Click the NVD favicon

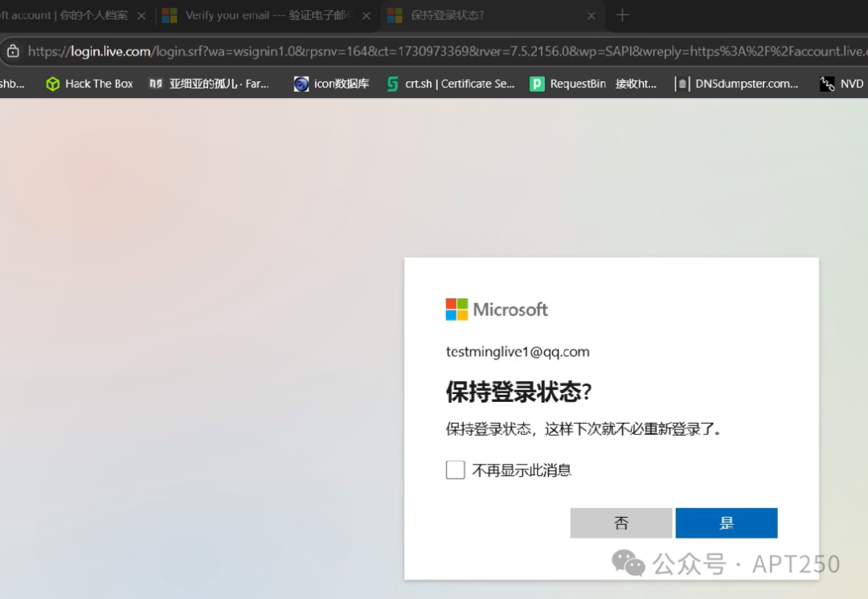tap(827, 84)
